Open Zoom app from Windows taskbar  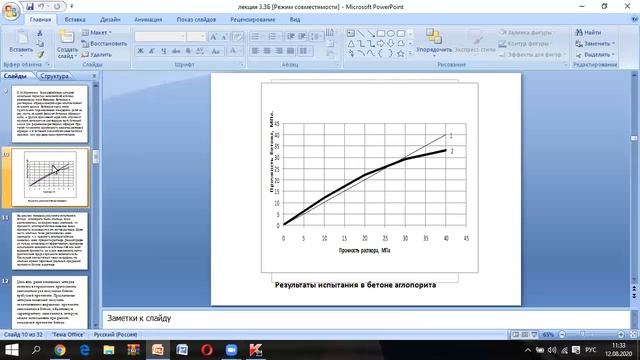231,350
